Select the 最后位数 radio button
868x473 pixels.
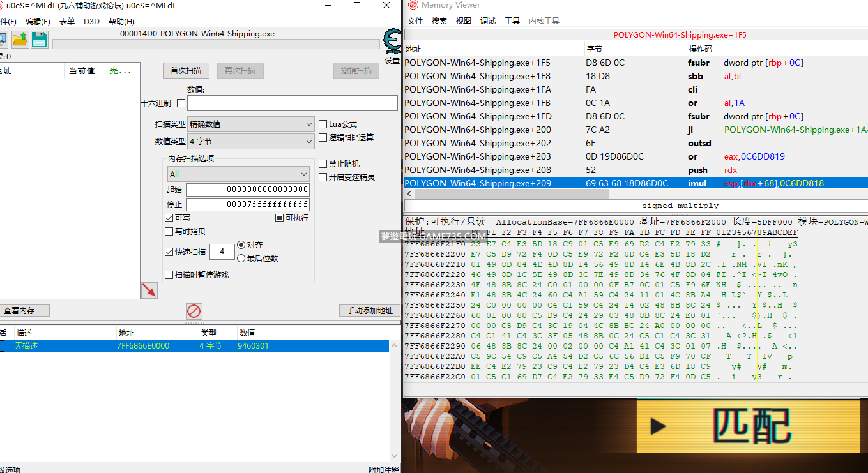241,258
